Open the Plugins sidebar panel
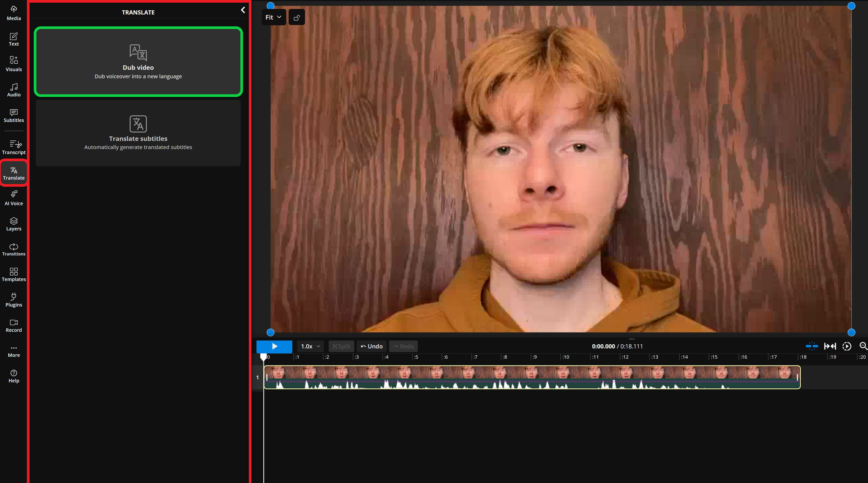 coord(13,300)
